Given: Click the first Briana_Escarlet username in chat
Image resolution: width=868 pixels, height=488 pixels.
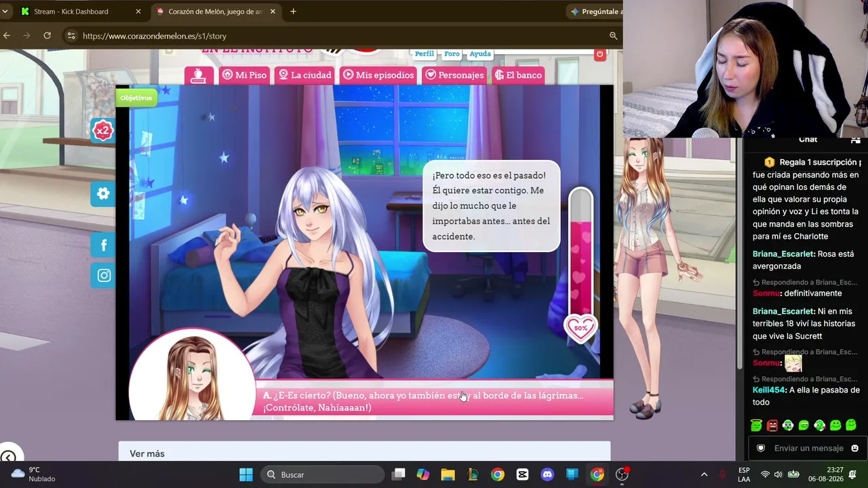Looking at the screenshot, I should 783,254.
